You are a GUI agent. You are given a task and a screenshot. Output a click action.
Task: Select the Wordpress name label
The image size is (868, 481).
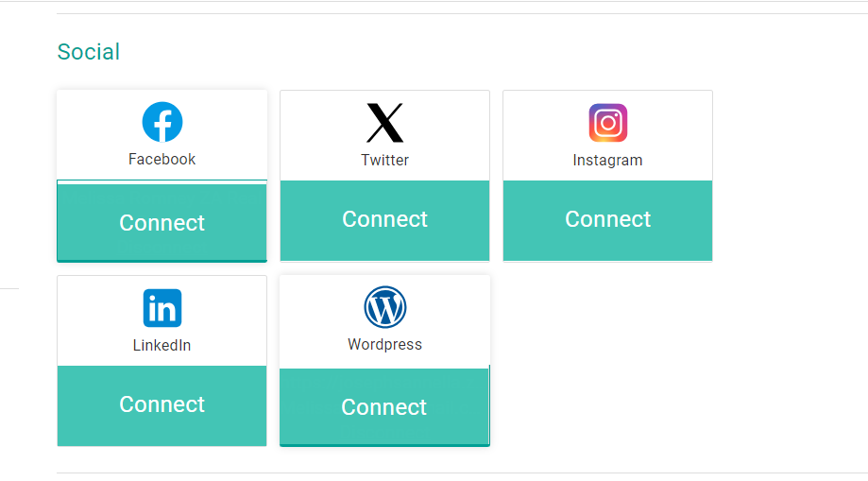[x=384, y=344]
